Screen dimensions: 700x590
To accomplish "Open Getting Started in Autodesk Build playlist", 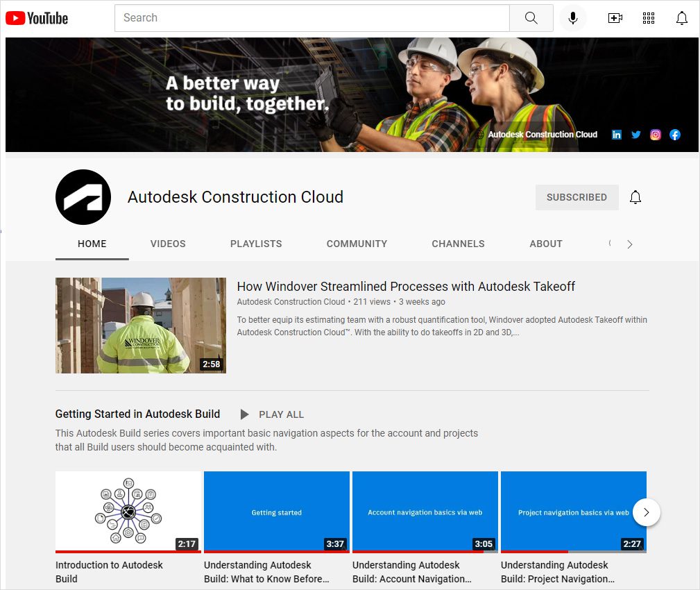I will [137, 414].
